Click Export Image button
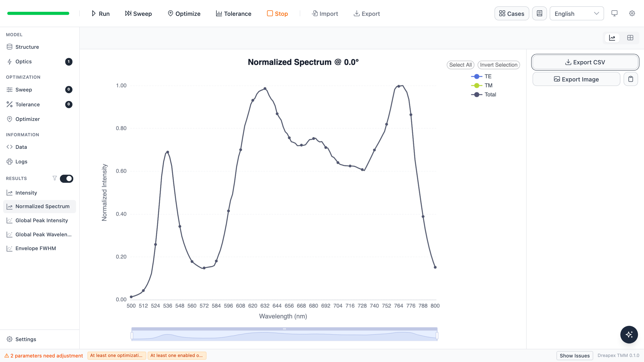The height and width of the screenshot is (362, 644). (x=576, y=79)
